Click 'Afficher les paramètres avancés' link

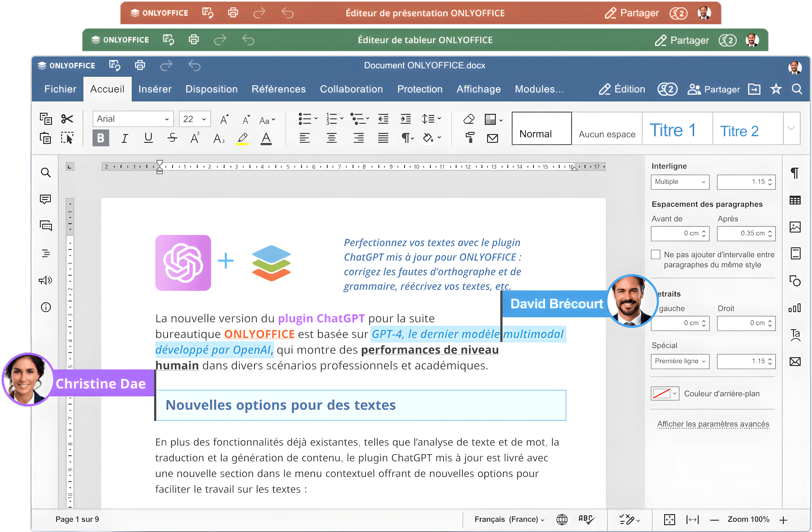coord(713,424)
